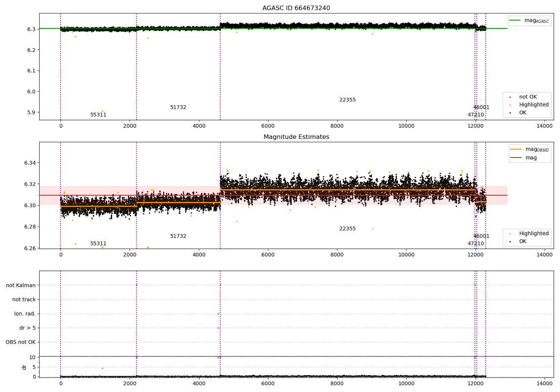Click y-axis tick 6.28 in Magnitude Estimates plot
Screen dimensions: 560x392
click(x=30, y=227)
